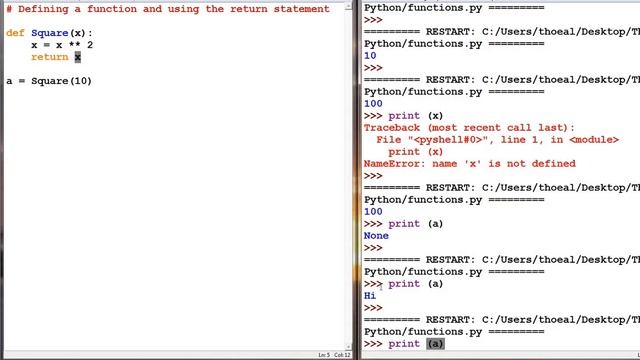This screenshot has height=360, width=640.
Task: Click the 'Ln: 5 Col: 12' status bar entry
Action: [334, 355]
